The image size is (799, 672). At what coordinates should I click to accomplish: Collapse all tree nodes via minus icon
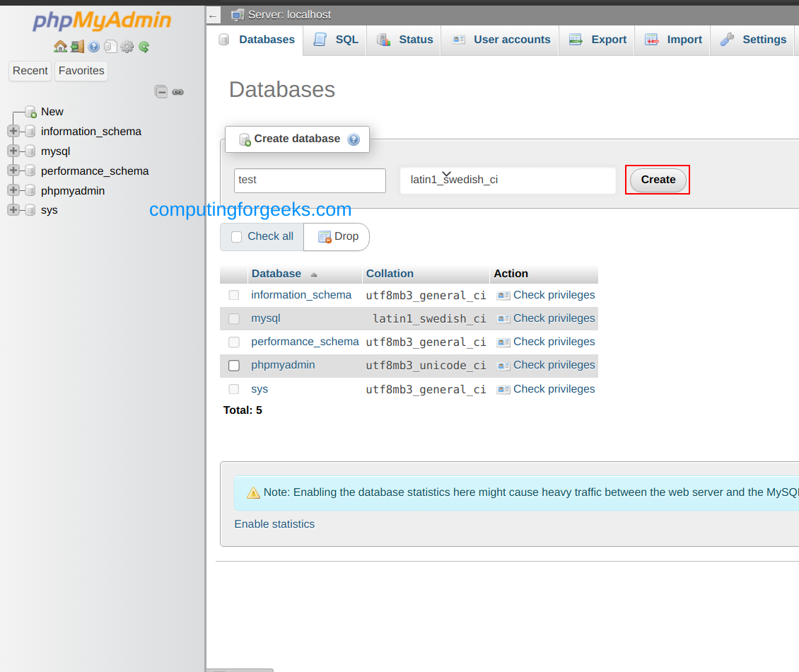pyautogui.click(x=162, y=91)
